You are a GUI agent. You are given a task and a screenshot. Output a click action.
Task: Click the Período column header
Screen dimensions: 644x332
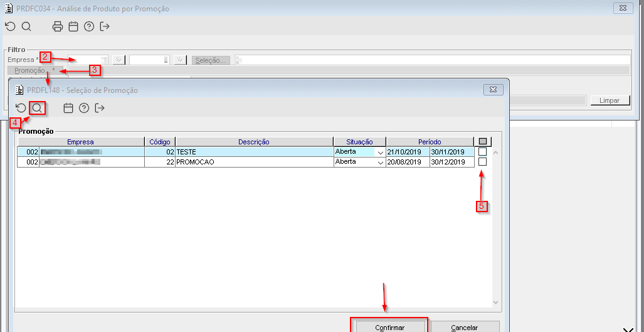(x=430, y=142)
